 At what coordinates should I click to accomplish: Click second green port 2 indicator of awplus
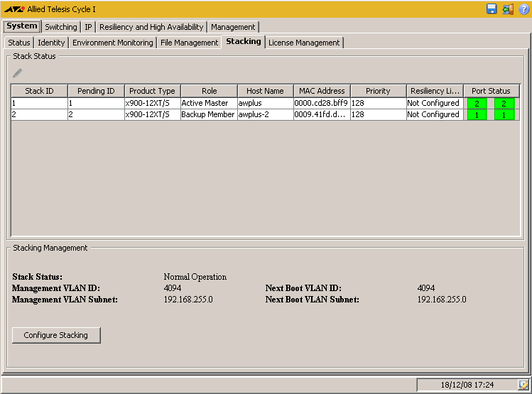pos(504,104)
